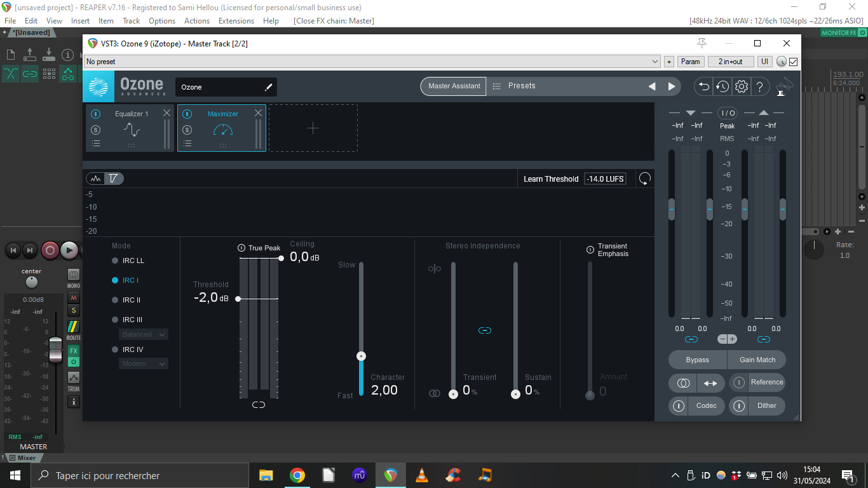
Task: Click the link icon below threshold meters
Action: (x=259, y=405)
